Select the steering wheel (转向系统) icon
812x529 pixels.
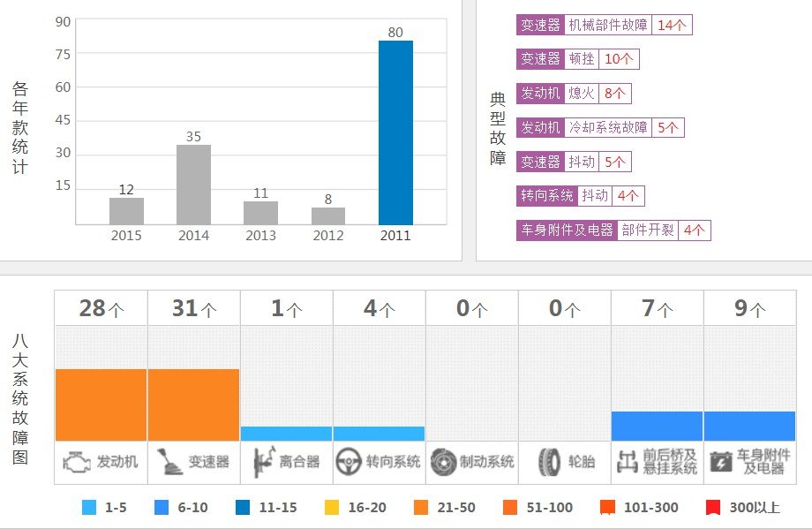tap(350, 462)
